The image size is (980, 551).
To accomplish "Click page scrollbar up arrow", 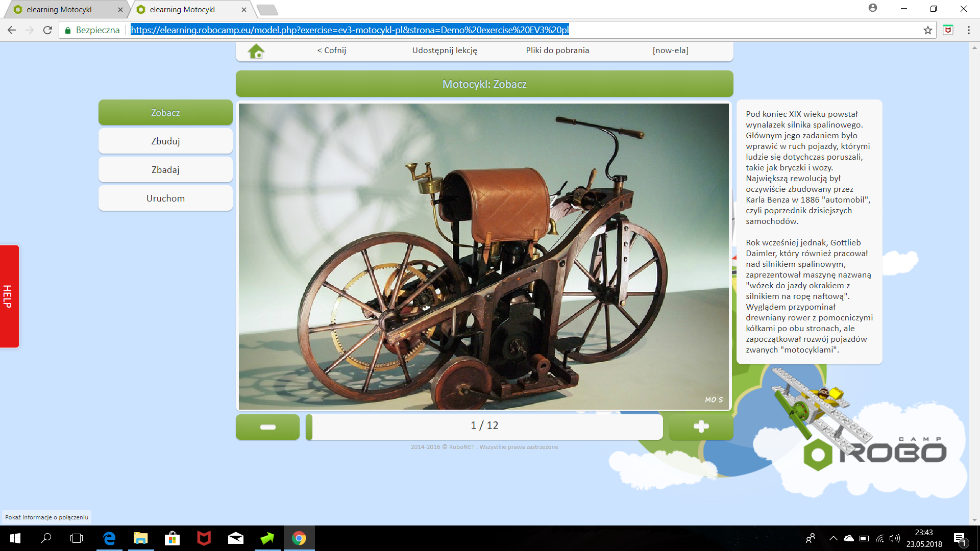I will tap(974, 47).
